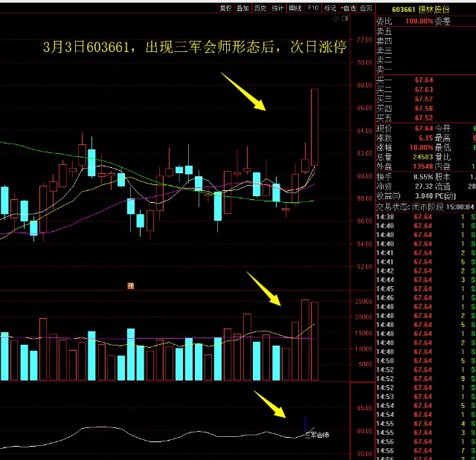The image size is (476, 460).
Task: Toggle the small panel icon beside diamond
Action: point(344,18)
